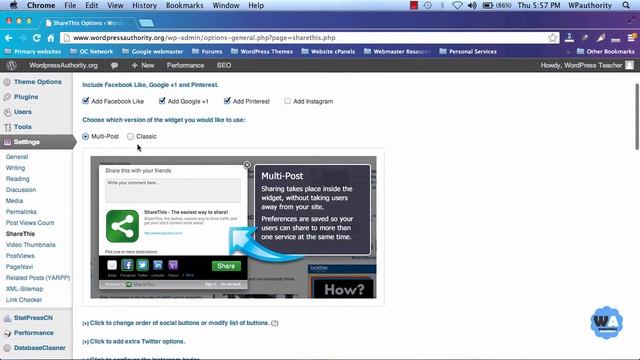Open the Other Bookmarks folder
The image size is (640, 360).
coord(606,52)
